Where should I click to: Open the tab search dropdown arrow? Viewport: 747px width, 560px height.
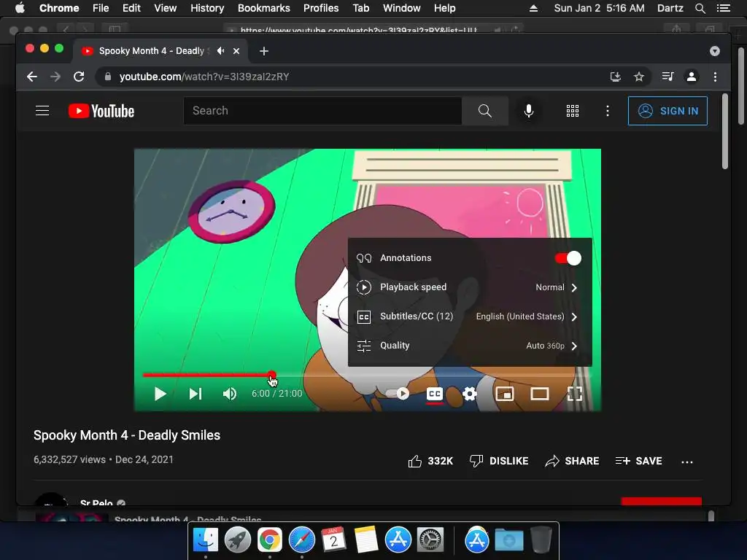point(715,51)
